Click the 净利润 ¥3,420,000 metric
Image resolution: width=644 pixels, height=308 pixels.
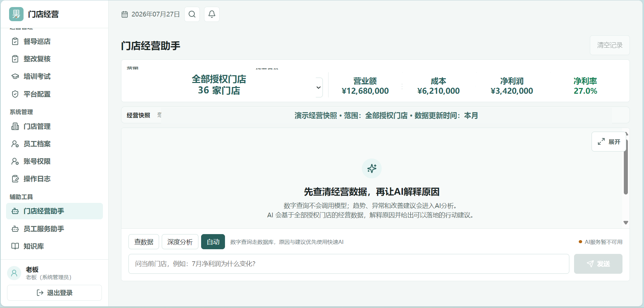point(512,86)
